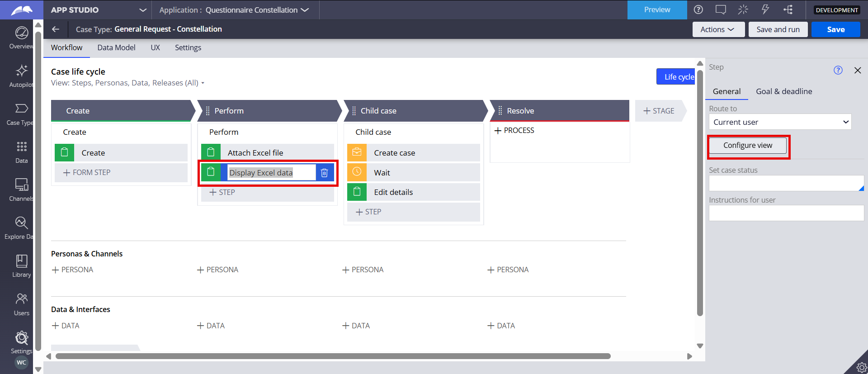Click the branch tree icon in header
This screenshot has width=868, height=374.
pos(788,9)
